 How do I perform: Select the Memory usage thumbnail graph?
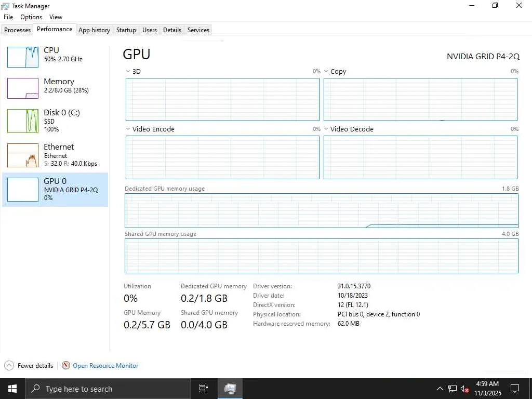coord(23,88)
